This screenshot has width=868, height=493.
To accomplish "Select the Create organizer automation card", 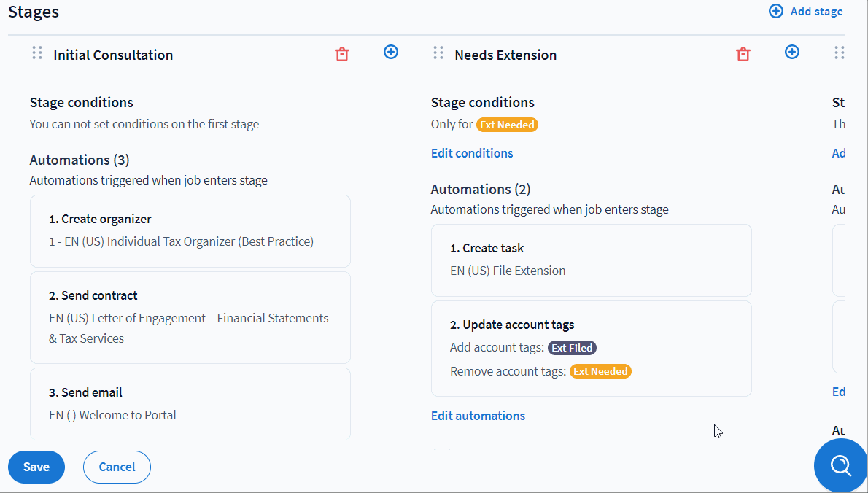I will (190, 230).
